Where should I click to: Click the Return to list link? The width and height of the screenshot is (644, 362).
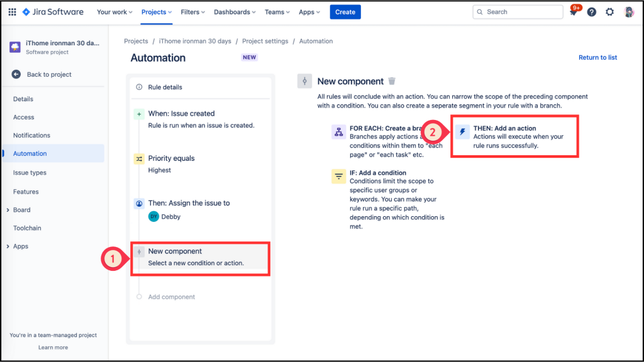point(597,57)
